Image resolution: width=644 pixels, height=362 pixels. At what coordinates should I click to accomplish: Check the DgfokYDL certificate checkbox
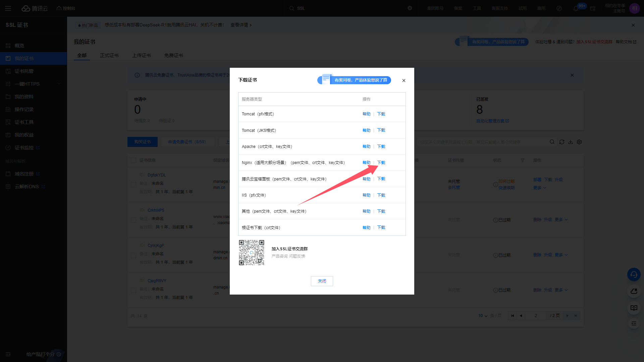[133, 185]
